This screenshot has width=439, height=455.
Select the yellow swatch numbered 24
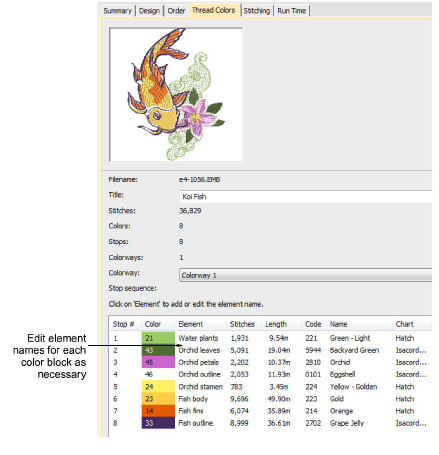(x=158, y=387)
